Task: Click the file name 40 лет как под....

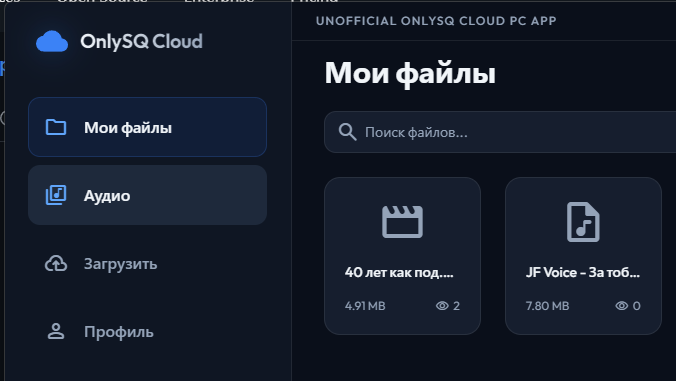Action: point(399,272)
